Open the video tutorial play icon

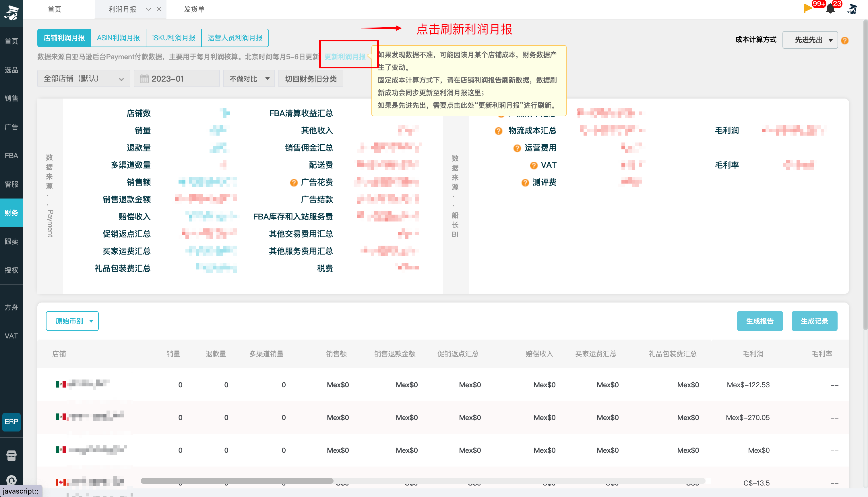point(808,9)
